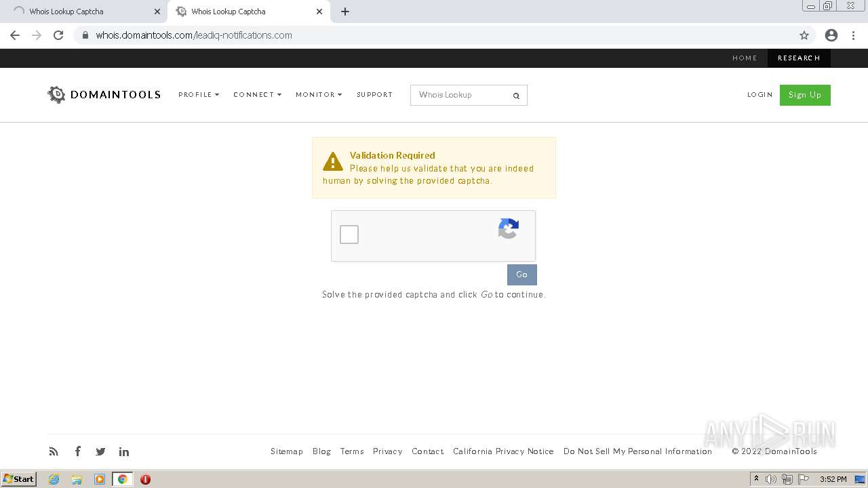The height and width of the screenshot is (488, 868).
Task: Click the Show desktop button
Action: [x=861, y=479]
